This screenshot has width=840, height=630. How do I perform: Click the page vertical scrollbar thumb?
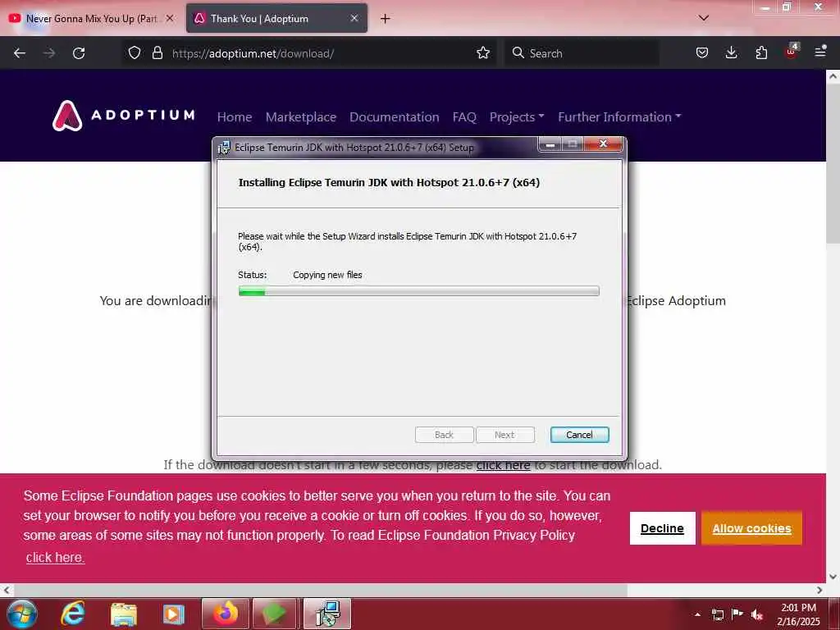click(x=833, y=163)
